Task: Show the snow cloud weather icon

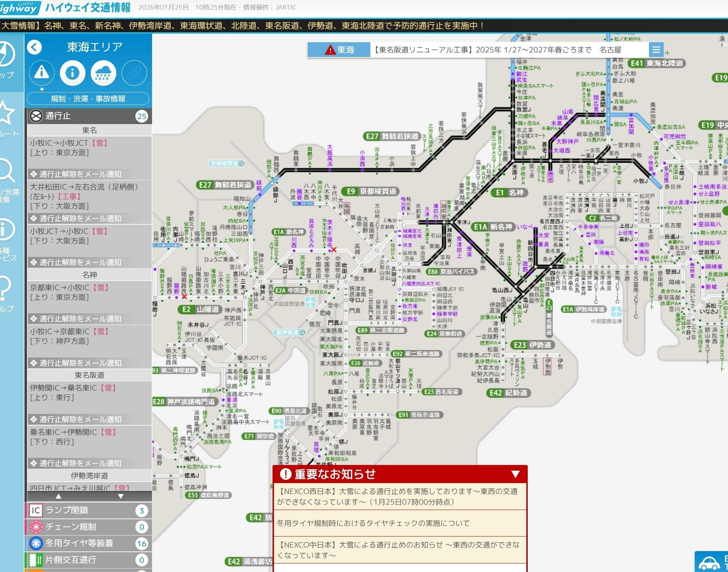Action: (x=103, y=73)
